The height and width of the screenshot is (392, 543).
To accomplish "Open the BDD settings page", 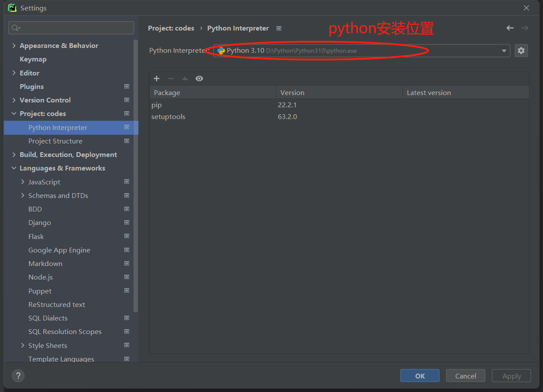I will 35,209.
